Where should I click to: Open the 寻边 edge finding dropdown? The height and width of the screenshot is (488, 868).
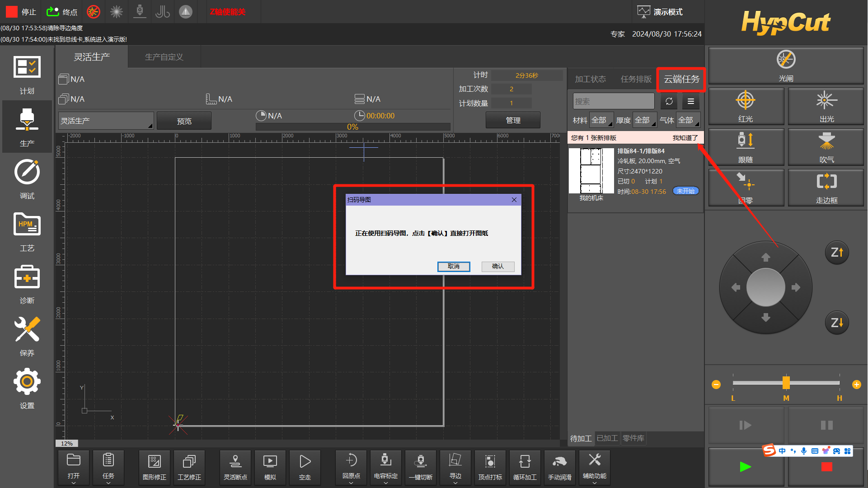click(455, 468)
